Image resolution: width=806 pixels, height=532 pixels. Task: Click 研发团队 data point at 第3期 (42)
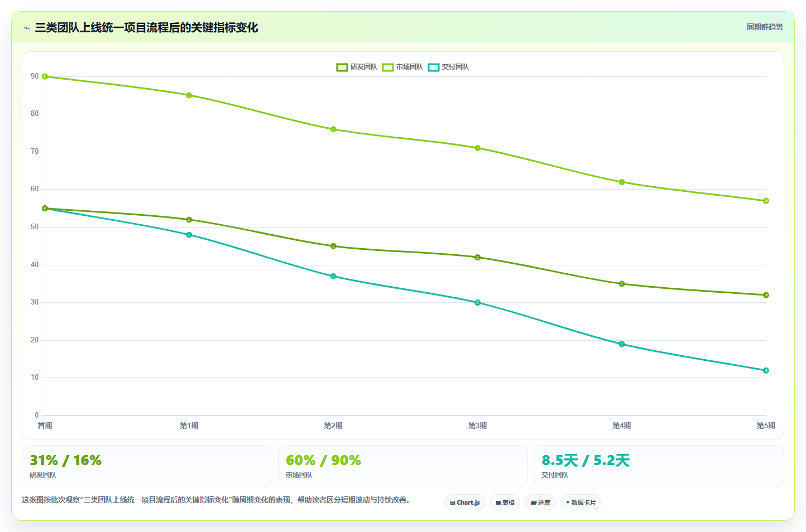(478, 257)
